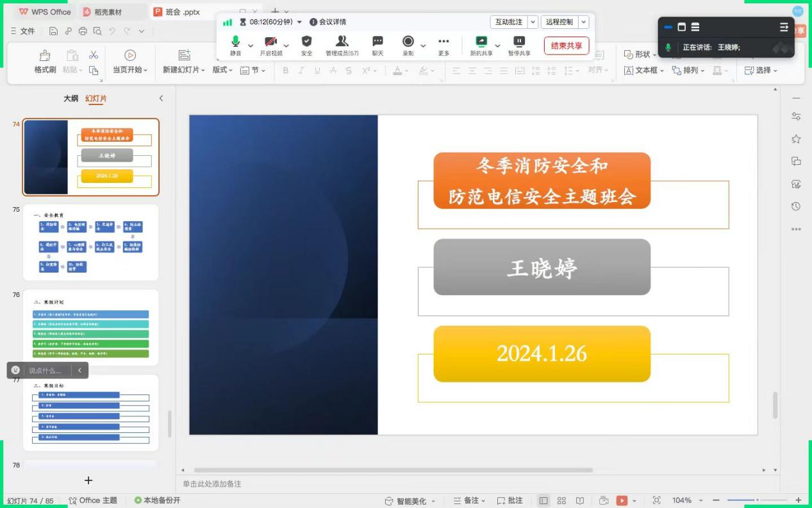812x508 pixels.
Task: Mute the microphone in meeting toolbar
Action: coord(235,42)
